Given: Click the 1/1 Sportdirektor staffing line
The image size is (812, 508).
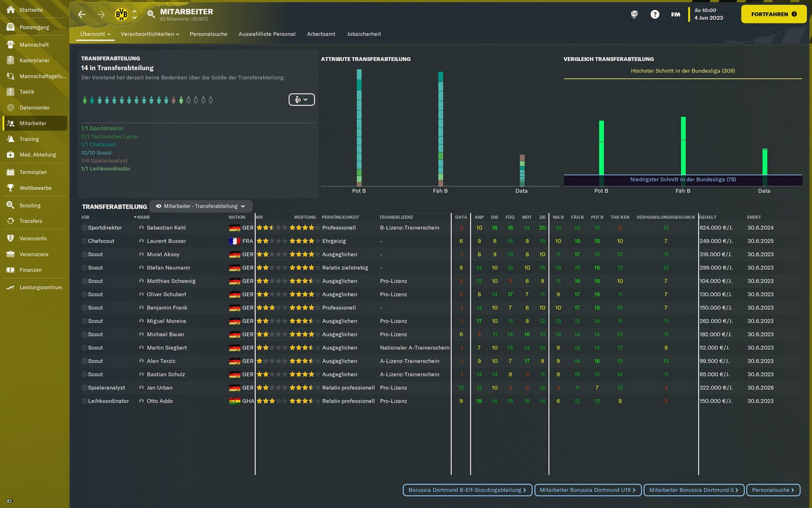Looking at the screenshot, I should click(x=102, y=128).
